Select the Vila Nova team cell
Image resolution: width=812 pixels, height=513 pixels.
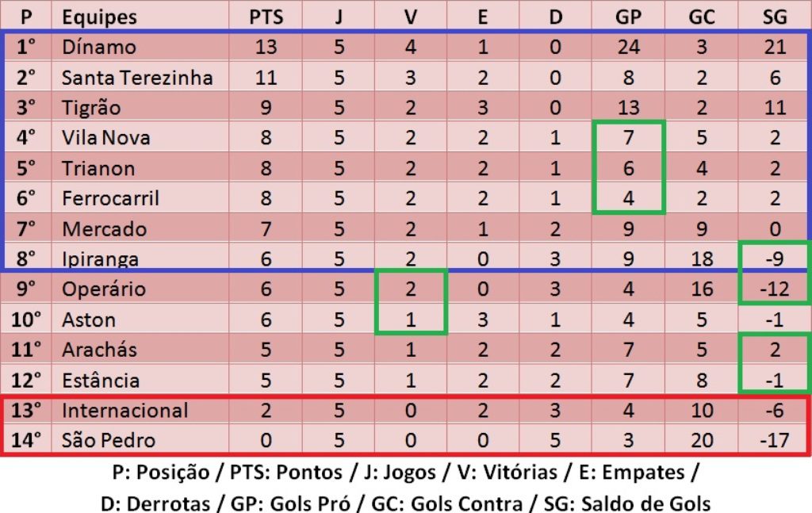[x=105, y=138]
